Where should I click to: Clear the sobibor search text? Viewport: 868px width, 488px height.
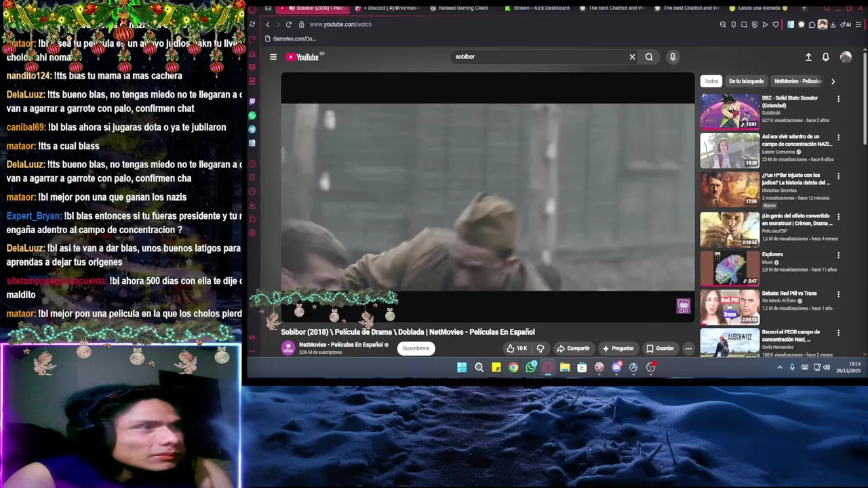[632, 57]
